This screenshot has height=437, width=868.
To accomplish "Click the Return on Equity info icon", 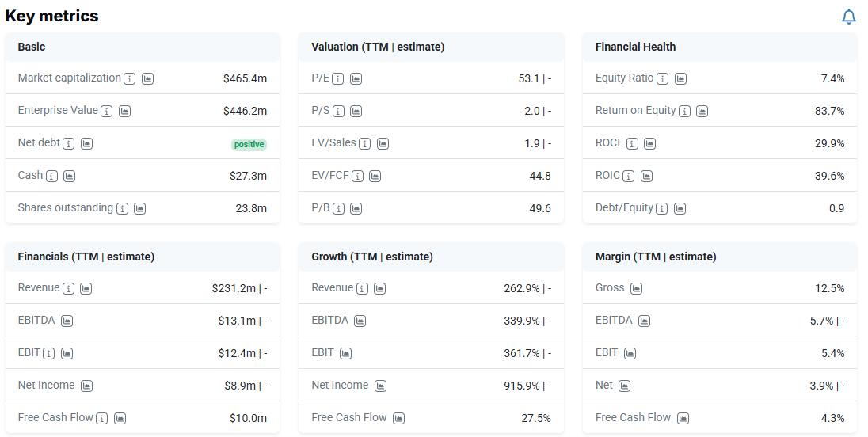I will click(x=685, y=111).
